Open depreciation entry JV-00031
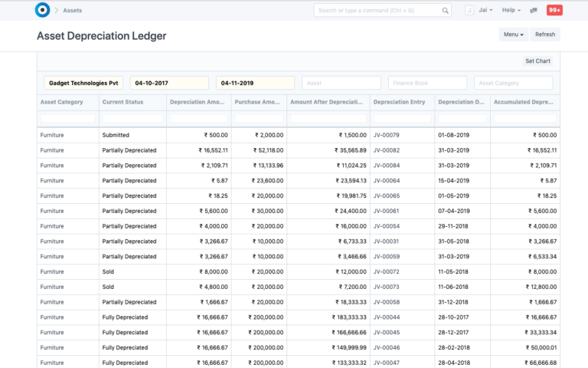Screen dimensions: 588x368 point(386,242)
